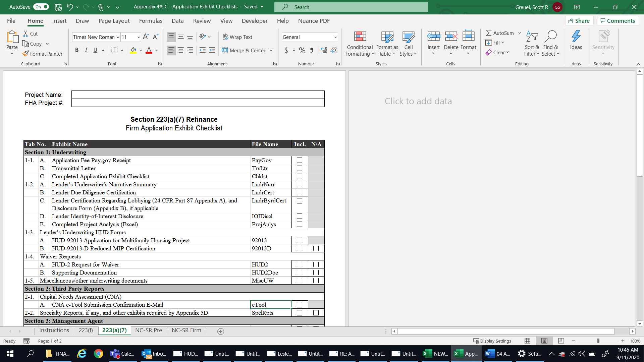Image resolution: width=644 pixels, height=362 pixels.
Task: Toggle the AutoSave switch
Action: click(41, 7)
